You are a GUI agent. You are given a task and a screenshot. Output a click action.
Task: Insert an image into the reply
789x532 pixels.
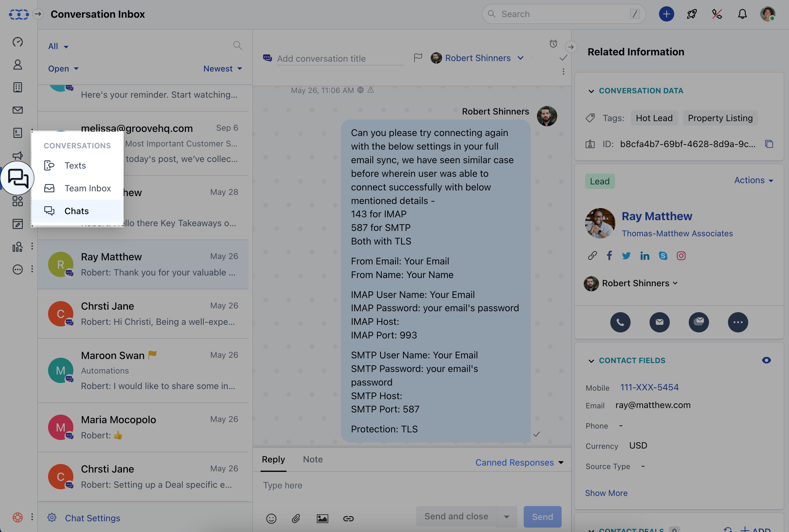pyautogui.click(x=322, y=518)
